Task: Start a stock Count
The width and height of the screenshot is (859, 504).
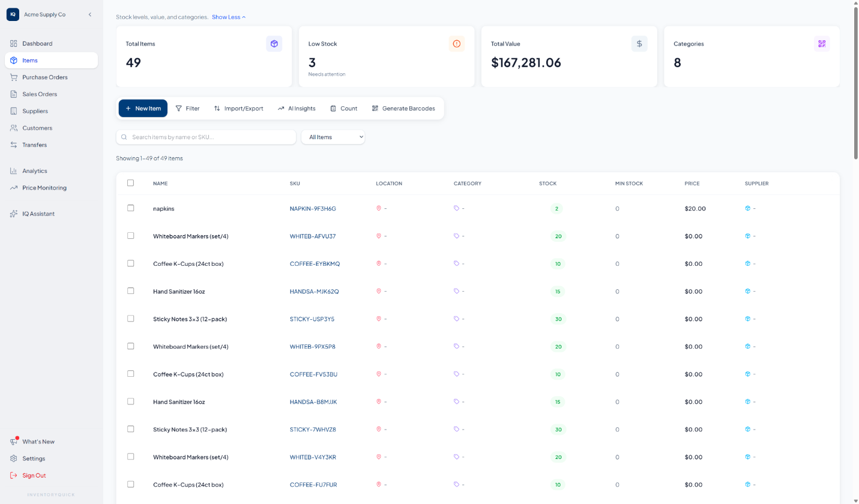Action: point(343,108)
